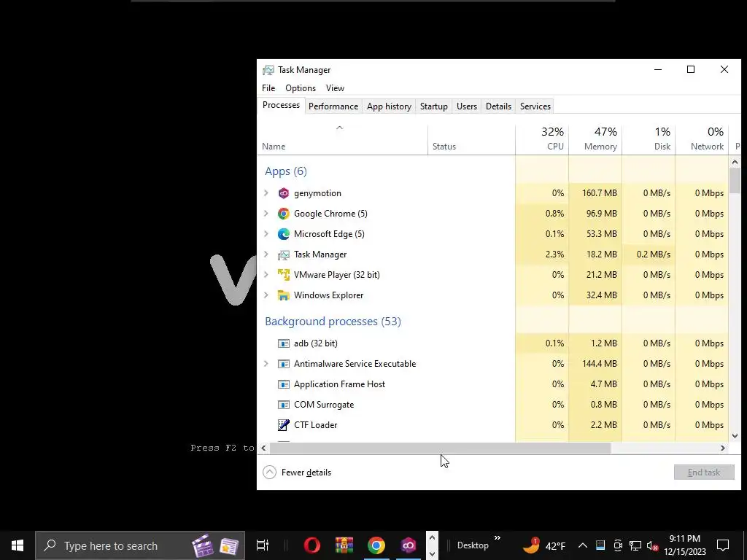
Task: Click the genymotion app icon in process list
Action: (284, 193)
